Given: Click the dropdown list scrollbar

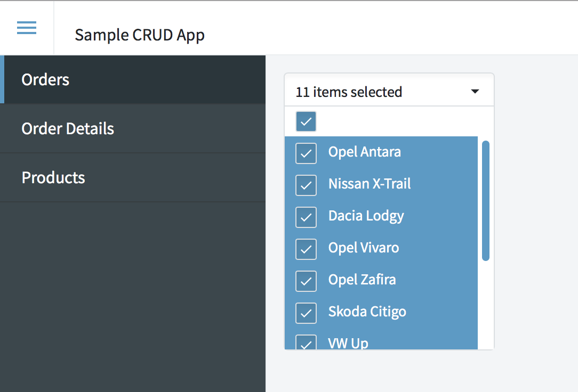Looking at the screenshot, I should pos(486,200).
